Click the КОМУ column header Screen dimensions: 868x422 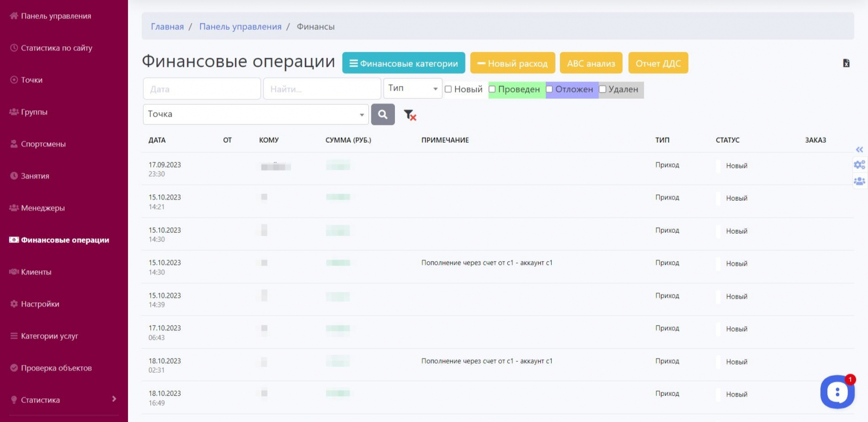[269, 140]
